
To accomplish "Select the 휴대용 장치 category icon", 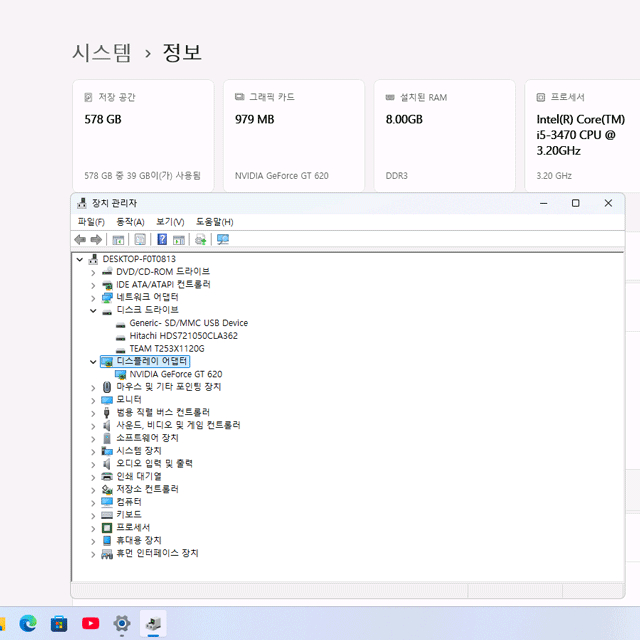I will pos(107,541).
